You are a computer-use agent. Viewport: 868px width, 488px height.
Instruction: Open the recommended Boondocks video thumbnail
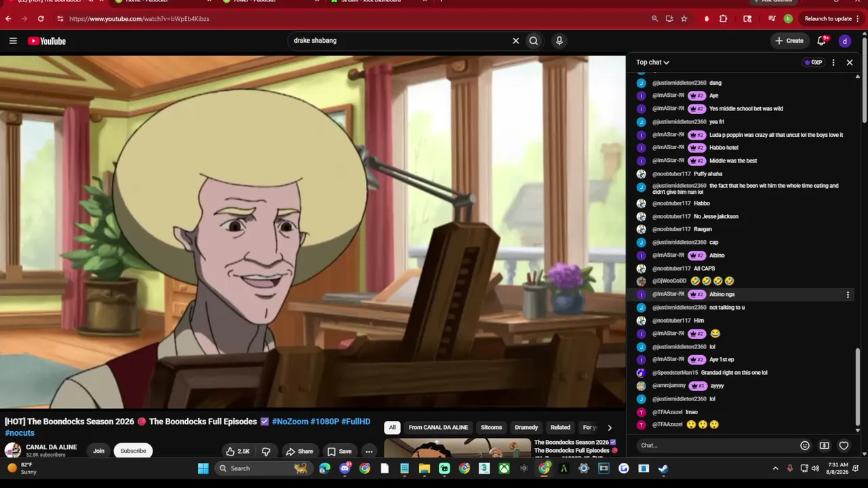click(x=458, y=448)
